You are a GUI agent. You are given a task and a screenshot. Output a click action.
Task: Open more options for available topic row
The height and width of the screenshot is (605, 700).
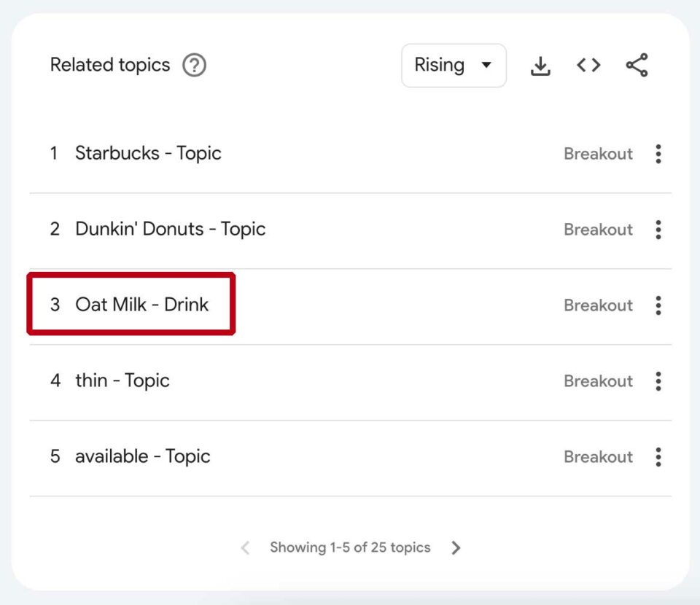pos(658,457)
